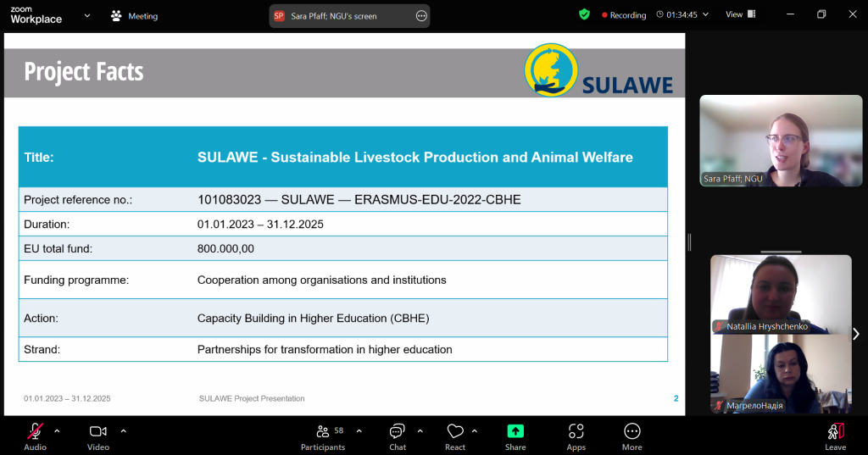Image resolution: width=868 pixels, height=455 pixels.
Task: Click Partnerships for transformation in higher education
Action: (325, 349)
